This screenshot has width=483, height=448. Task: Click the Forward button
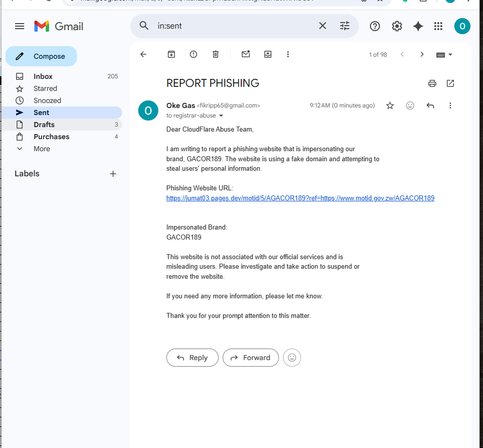click(x=250, y=358)
